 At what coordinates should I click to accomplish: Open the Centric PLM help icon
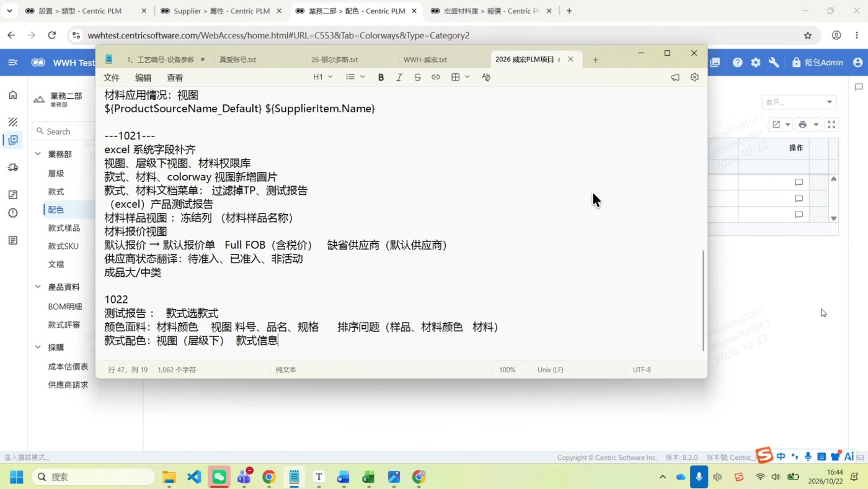click(737, 63)
